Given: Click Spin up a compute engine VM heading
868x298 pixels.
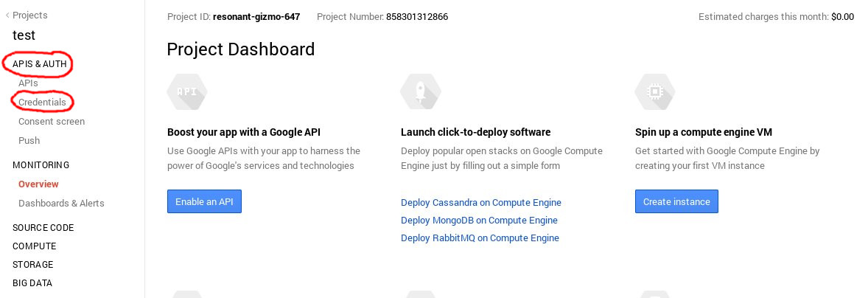Looking at the screenshot, I should [704, 132].
